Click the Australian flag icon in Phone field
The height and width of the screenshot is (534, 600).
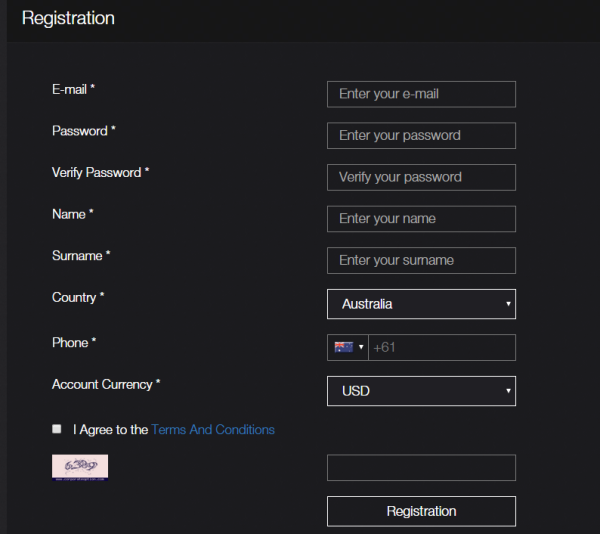click(x=344, y=347)
